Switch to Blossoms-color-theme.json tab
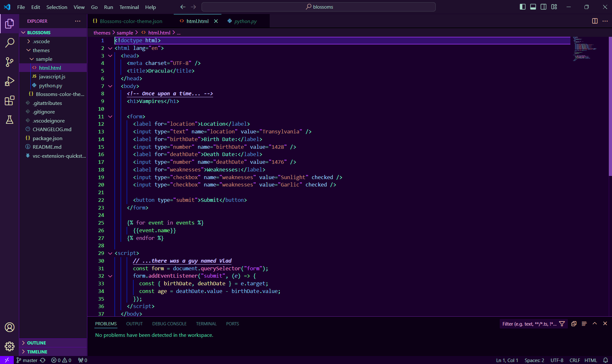 [x=131, y=21]
